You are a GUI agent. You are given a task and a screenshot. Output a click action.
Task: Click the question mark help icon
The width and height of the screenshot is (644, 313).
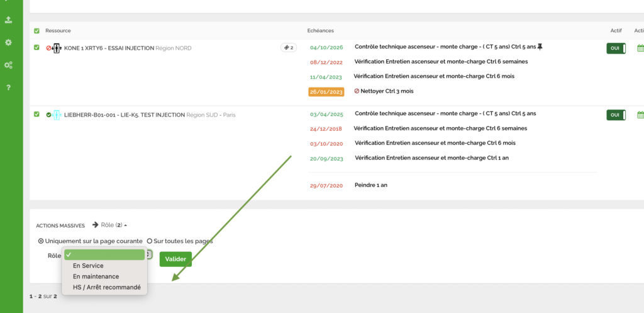(8, 88)
